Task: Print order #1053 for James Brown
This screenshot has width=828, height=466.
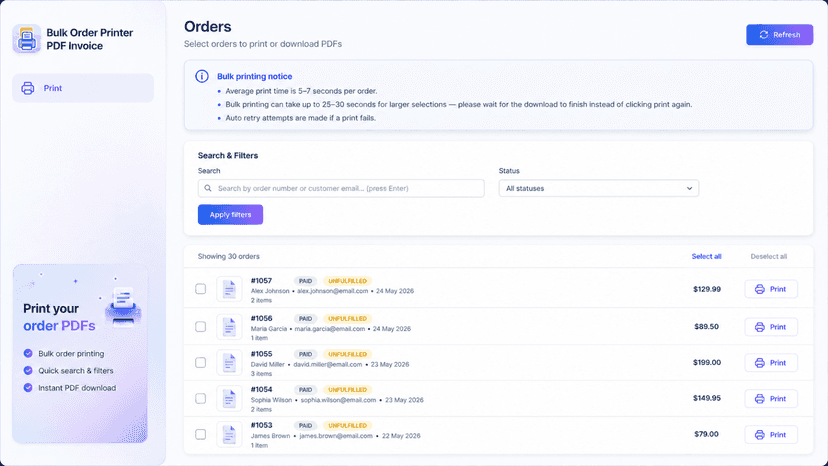Action: tap(771, 435)
